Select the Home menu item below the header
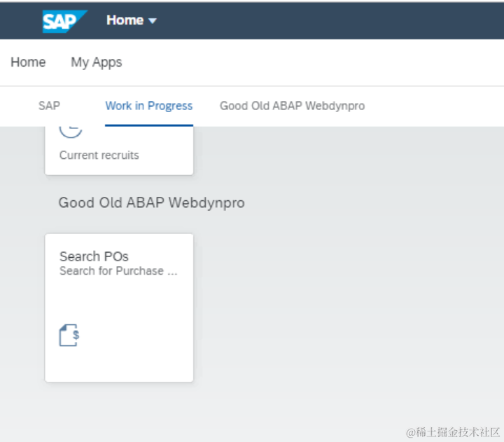The image size is (504, 442). [x=28, y=62]
